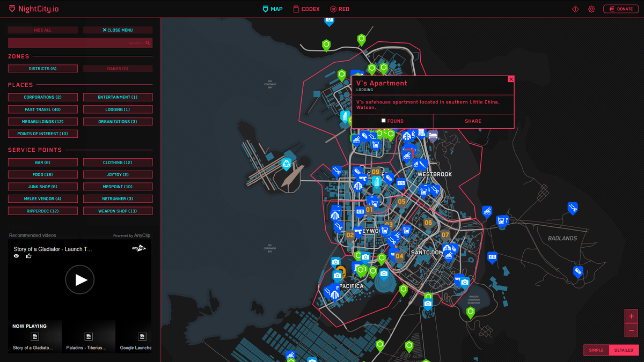The image size is (644, 362).
Task: Select blue marker above BADLANDS label
Action: [x=573, y=207]
